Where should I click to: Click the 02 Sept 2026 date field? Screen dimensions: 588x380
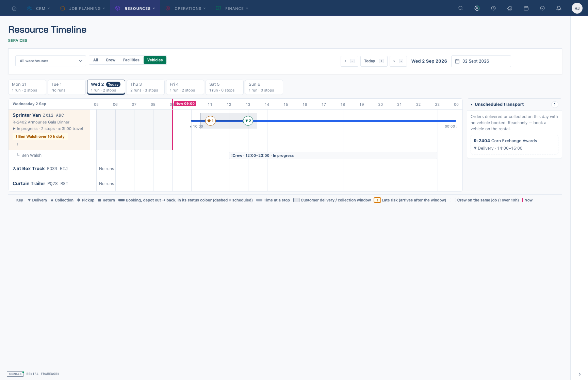point(481,61)
